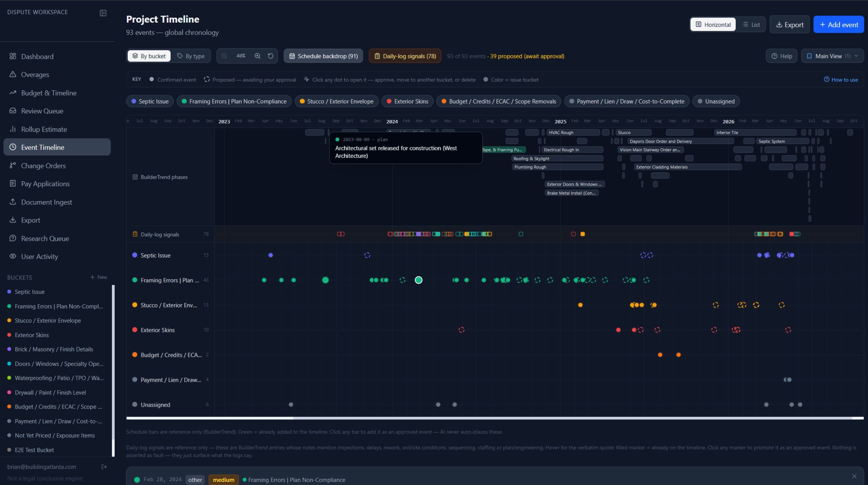Toggle Budget / Credits / ECAC chip
868x485 pixels.
pyautogui.click(x=499, y=101)
